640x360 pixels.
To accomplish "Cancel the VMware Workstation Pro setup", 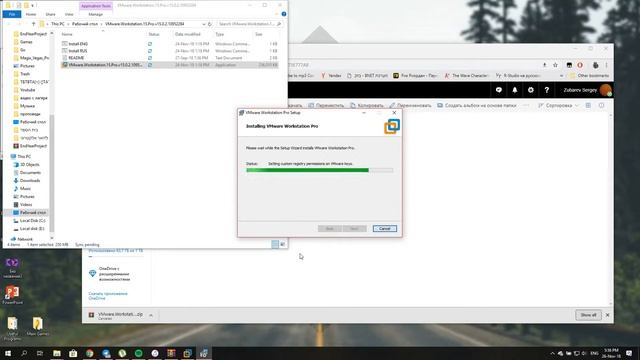I will 384,229.
